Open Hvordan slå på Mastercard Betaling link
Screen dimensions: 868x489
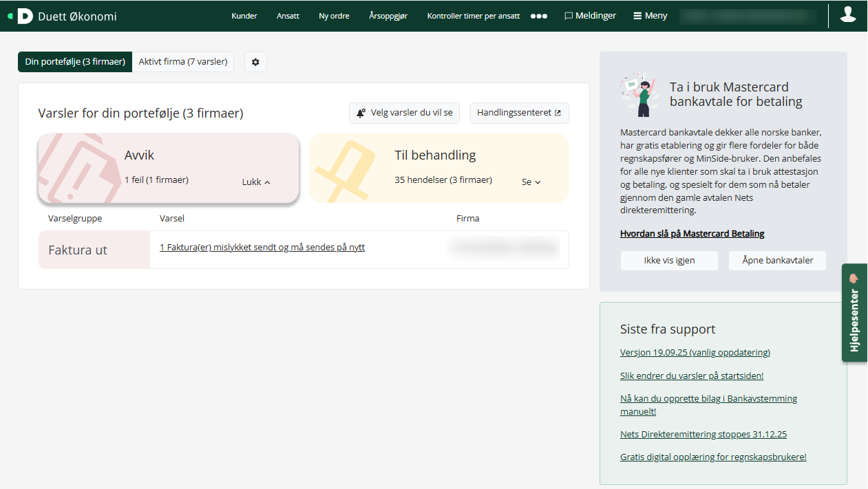coord(692,234)
